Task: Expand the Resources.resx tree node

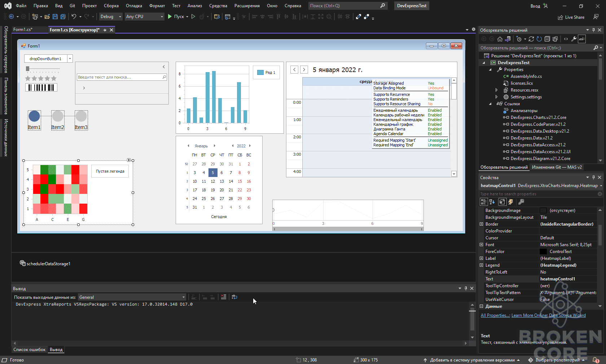Action: (x=496, y=90)
